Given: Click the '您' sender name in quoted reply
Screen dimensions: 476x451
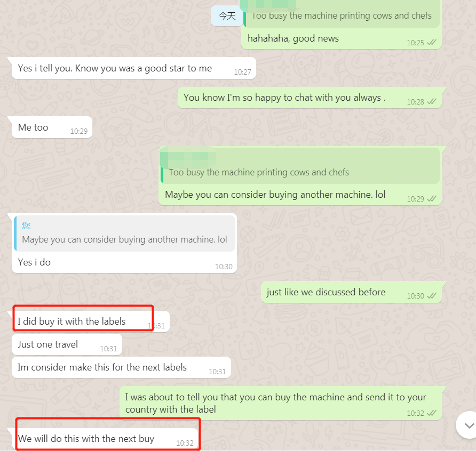Looking at the screenshot, I should tap(26, 226).
